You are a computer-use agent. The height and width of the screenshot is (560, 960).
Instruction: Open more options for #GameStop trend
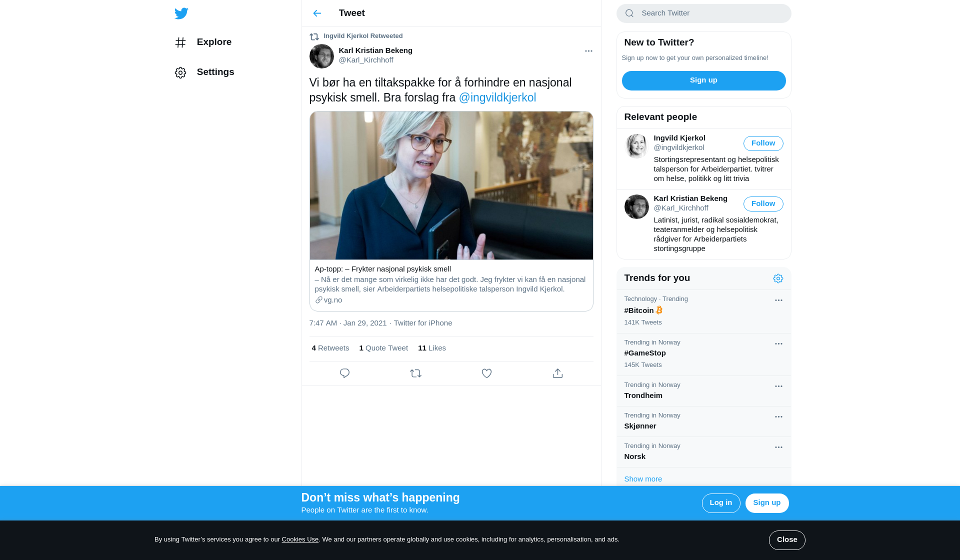[778, 344]
